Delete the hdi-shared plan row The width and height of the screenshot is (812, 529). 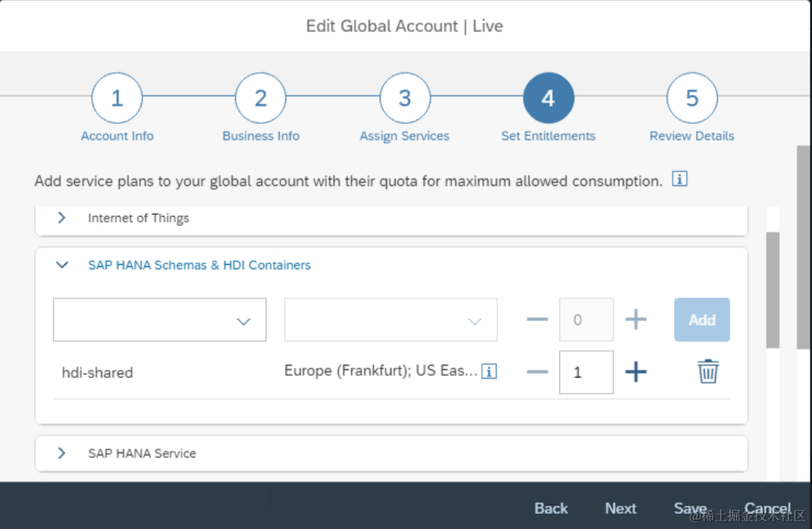[708, 371]
